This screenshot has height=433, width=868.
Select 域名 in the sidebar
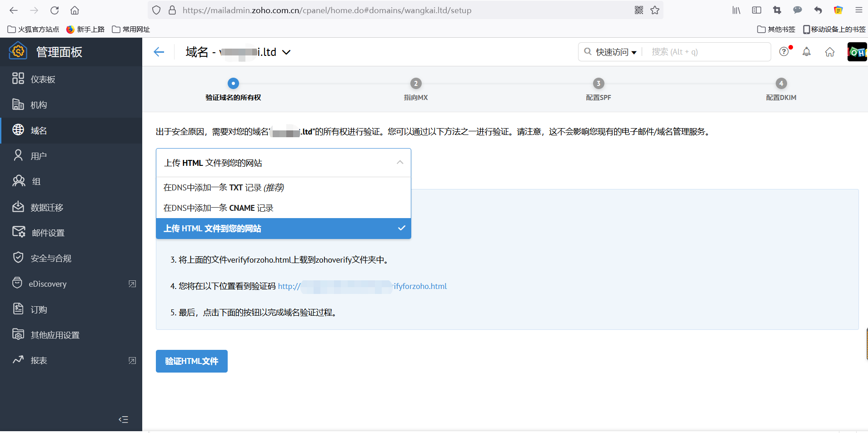tap(71, 130)
